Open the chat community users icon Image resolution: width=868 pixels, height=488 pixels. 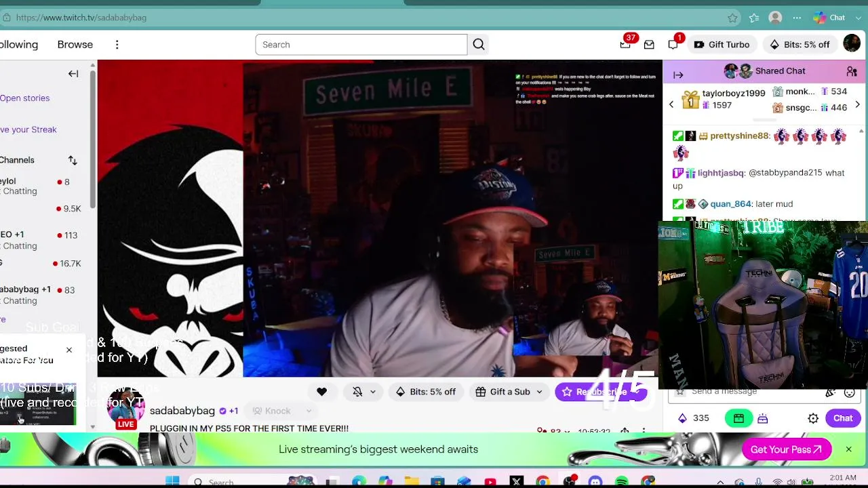[x=852, y=71]
